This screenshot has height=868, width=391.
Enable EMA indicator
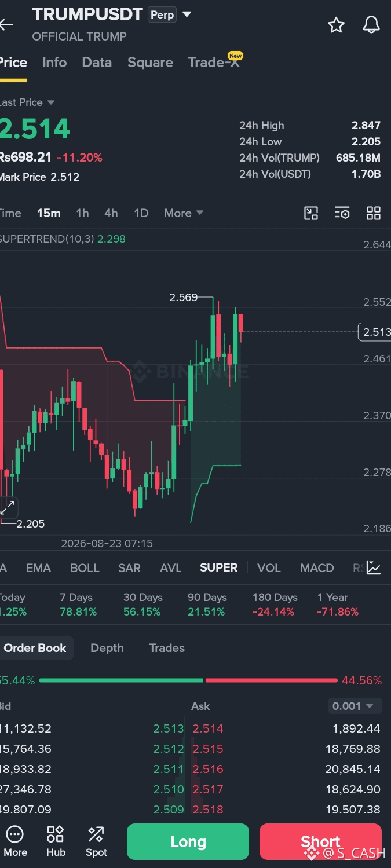[x=39, y=568]
